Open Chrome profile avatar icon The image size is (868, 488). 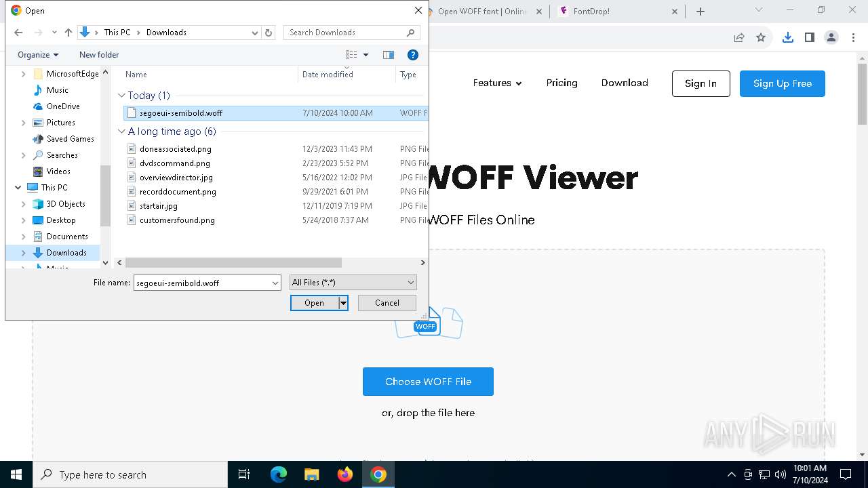(831, 38)
